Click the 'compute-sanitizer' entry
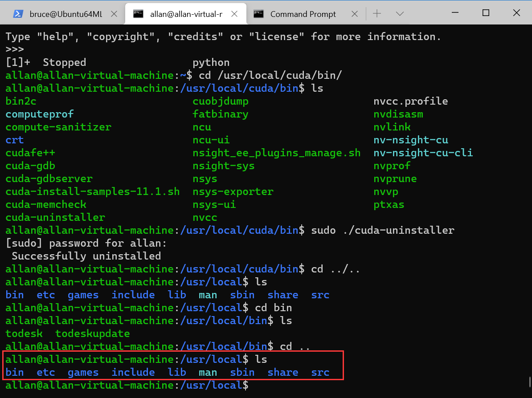This screenshot has width=532, height=398. [58, 127]
